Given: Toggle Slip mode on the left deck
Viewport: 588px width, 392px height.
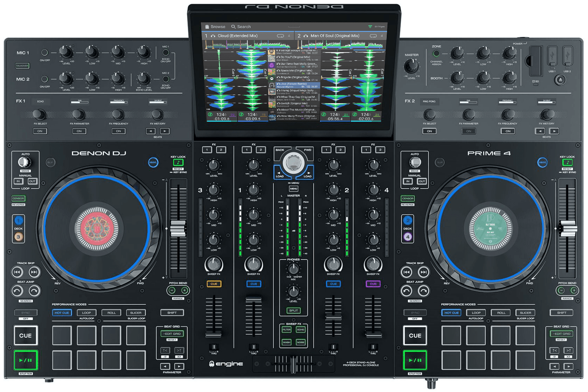Looking at the screenshot, I should 50,162.
